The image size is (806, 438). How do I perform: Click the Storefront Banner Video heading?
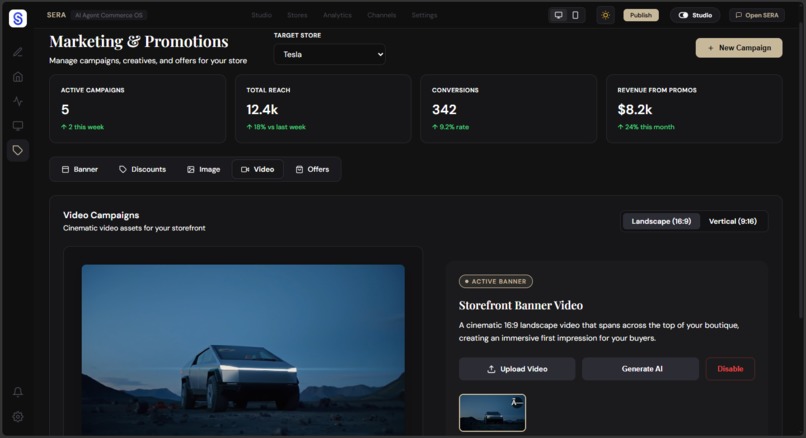[x=521, y=305]
